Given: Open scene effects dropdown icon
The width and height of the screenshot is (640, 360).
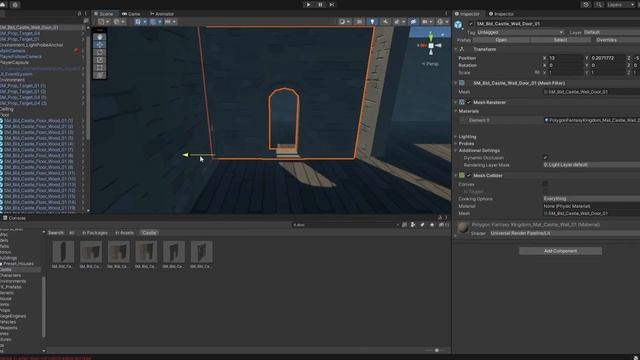Looking at the screenshot, I should tap(399, 22).
